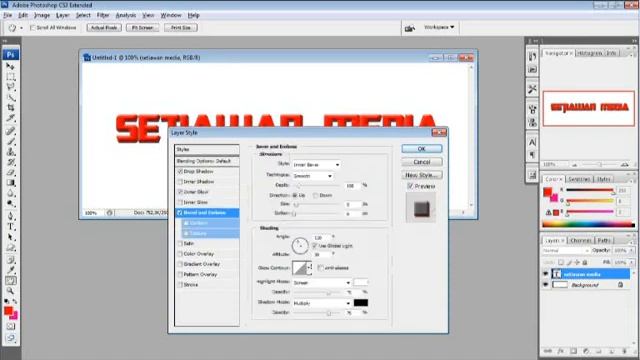The width and height of the screenshot is (640, 360).
Task: Enable the Satin effect checkbox
Action: (180, 243)
